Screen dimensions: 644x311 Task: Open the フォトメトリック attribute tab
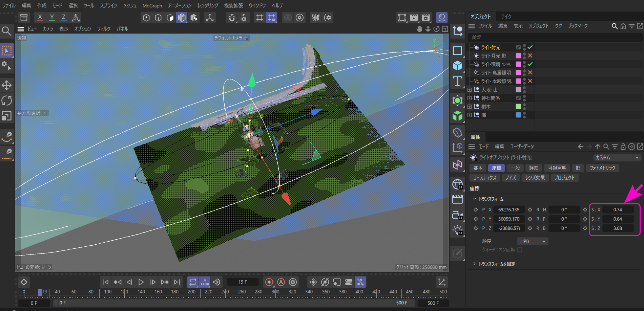click(602, 168)
